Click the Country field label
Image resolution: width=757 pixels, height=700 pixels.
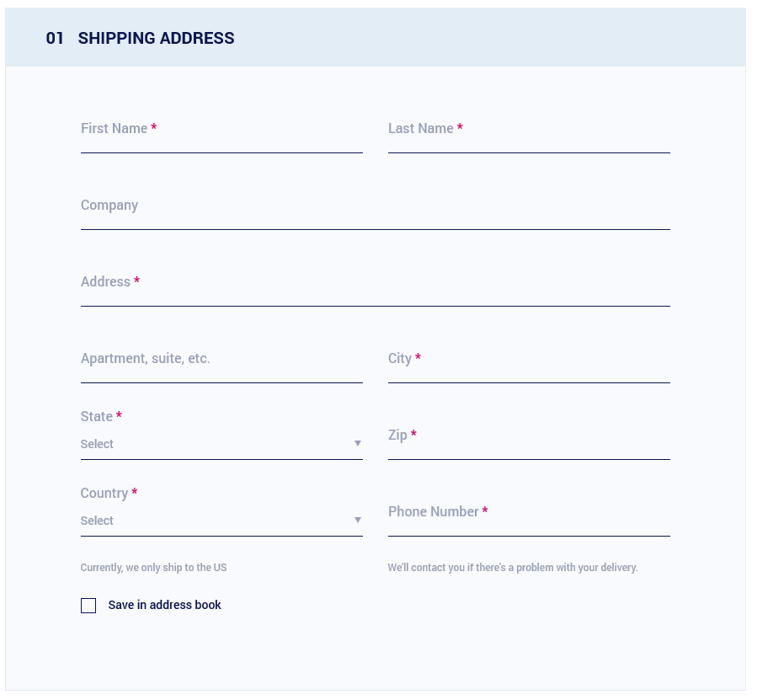click(x=104, y=494)
